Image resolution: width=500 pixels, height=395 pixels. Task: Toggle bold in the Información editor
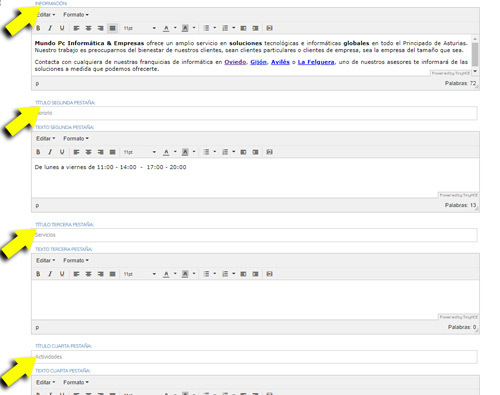pyautogui.click(x=38, y=28)
